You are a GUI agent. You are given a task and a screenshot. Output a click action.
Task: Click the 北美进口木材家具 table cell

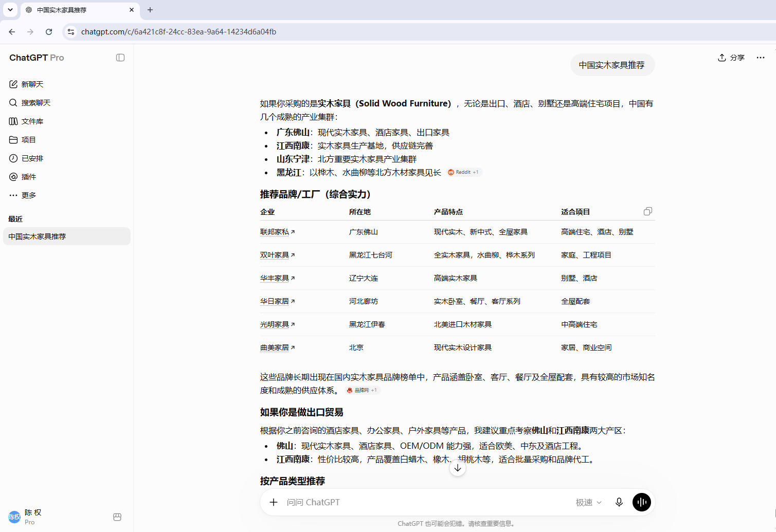pyautogui.click(x=463, y=324)
